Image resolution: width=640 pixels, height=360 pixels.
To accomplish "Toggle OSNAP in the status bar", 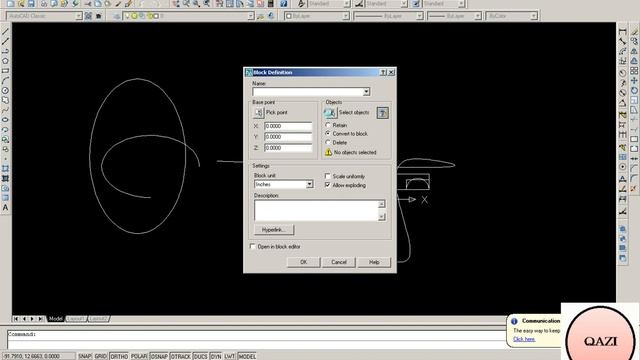I will tap(159, 356).
